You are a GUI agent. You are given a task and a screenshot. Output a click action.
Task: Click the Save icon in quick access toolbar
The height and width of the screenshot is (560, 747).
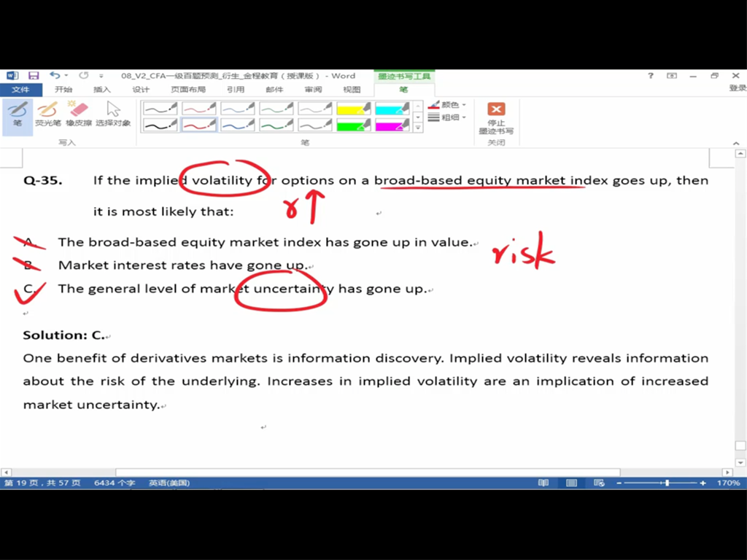pyautogui.click(x=34, y=76)
